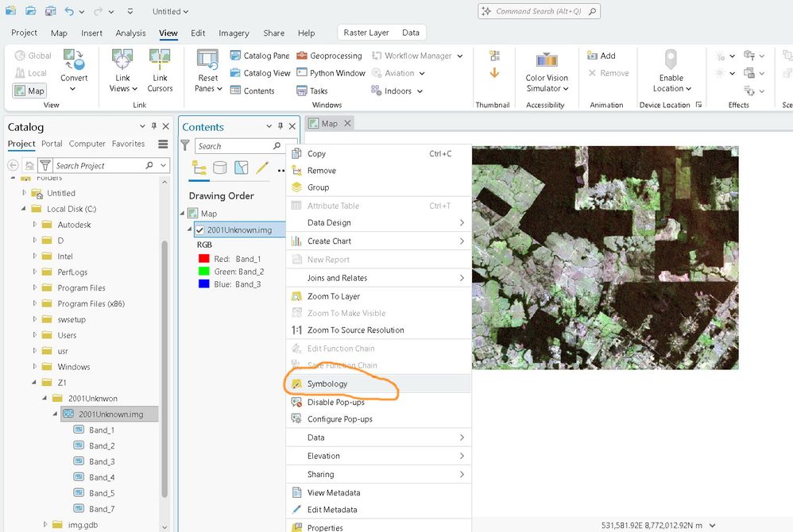Select Band_4 in Catalog tree

(101, 477)
